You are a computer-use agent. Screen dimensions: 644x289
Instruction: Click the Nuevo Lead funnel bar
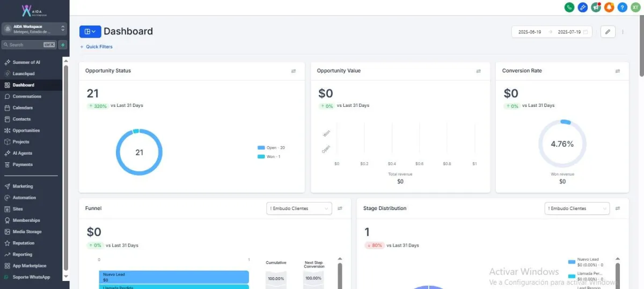174,277
